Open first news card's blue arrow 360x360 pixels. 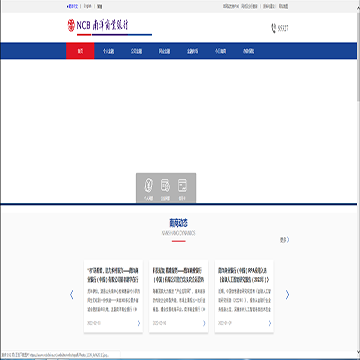pos(139,323)
